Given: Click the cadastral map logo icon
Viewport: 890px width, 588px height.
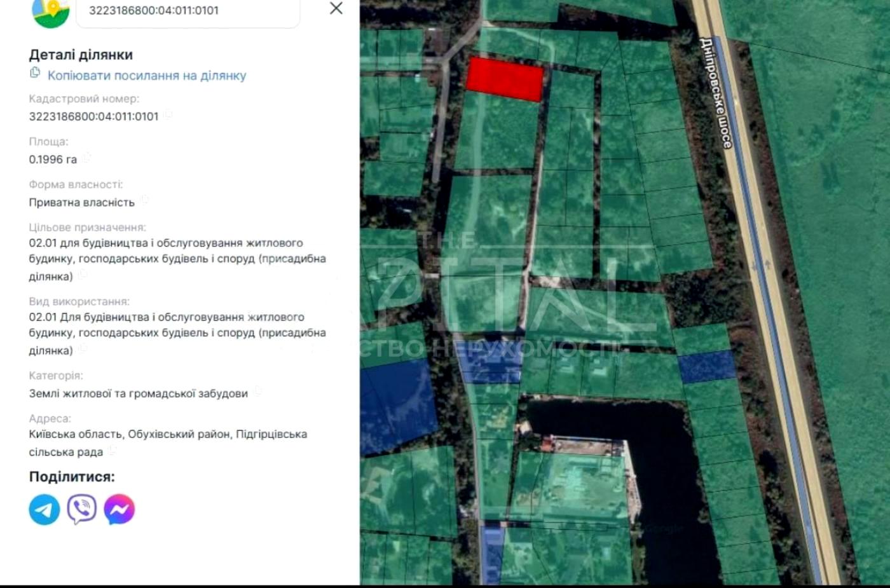Looking at the screenshot, I should [x=50, y=13].
